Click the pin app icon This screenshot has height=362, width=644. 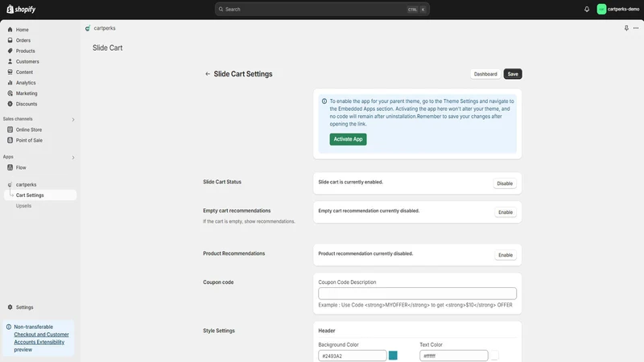626,28
